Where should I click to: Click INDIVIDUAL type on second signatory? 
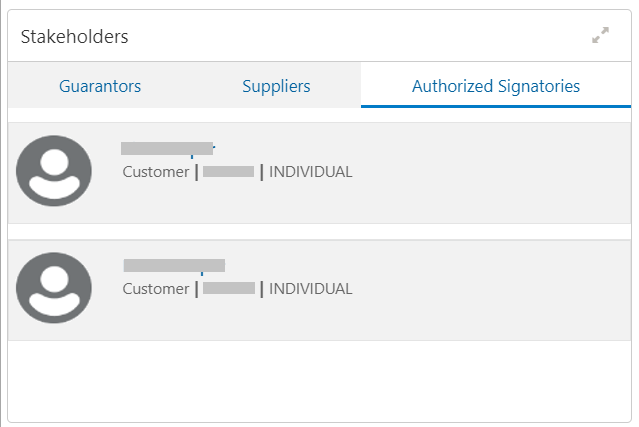(x=311, y=289)
